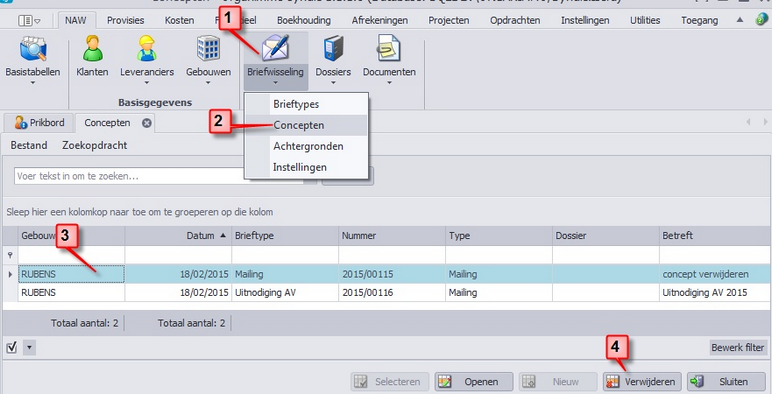Image resolution: width=772 pixels, height=394 pixels.
Task: Click the Sluiten button
Action: point(726,382)
